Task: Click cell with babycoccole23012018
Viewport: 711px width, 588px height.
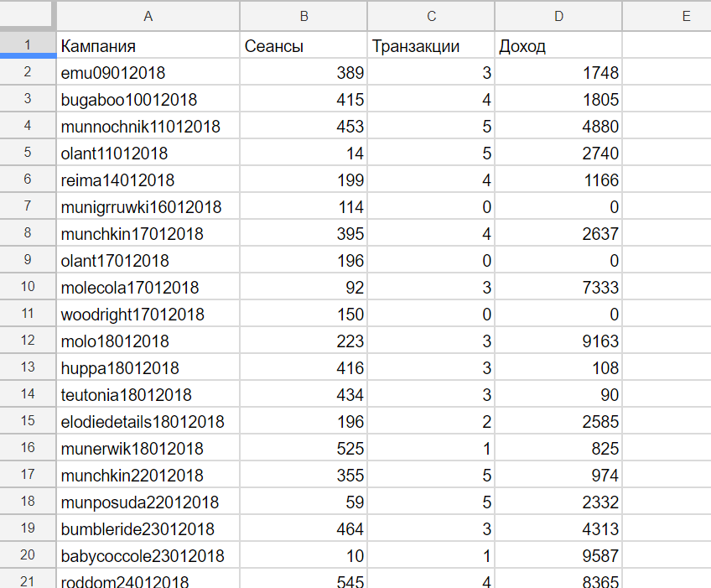Action: pos(148,556)
